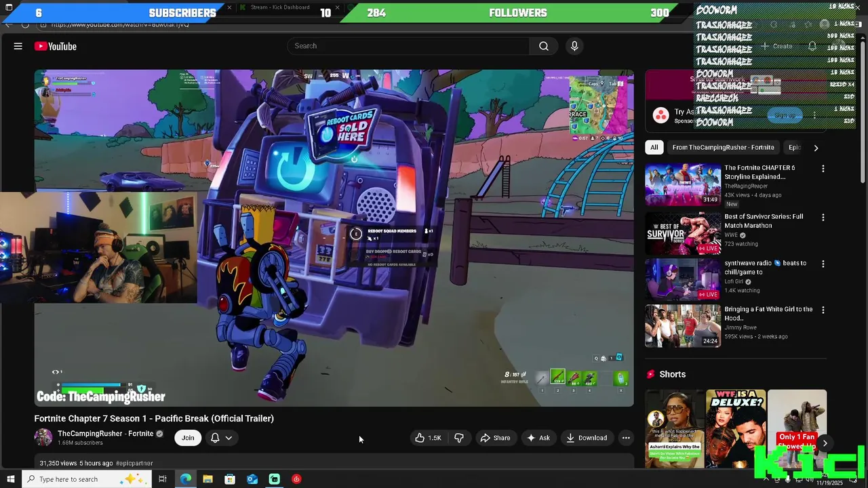Click the taskbar Type here to search box

point(85,479)
